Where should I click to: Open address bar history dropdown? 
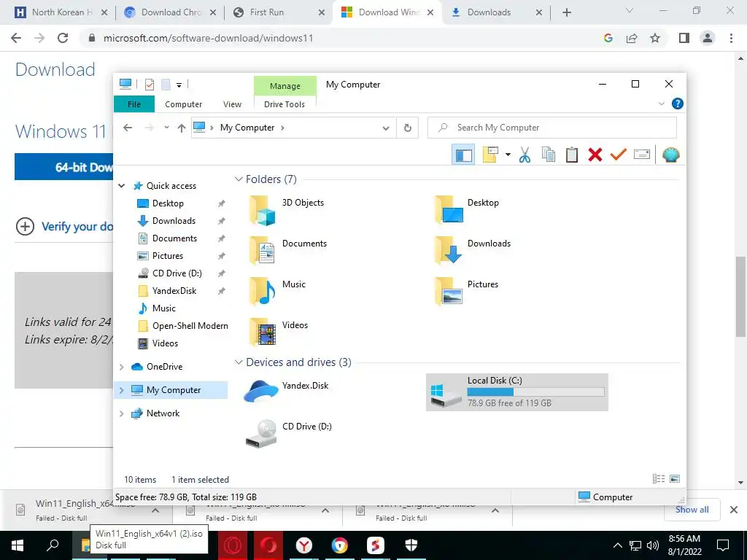tap(386, 128)
